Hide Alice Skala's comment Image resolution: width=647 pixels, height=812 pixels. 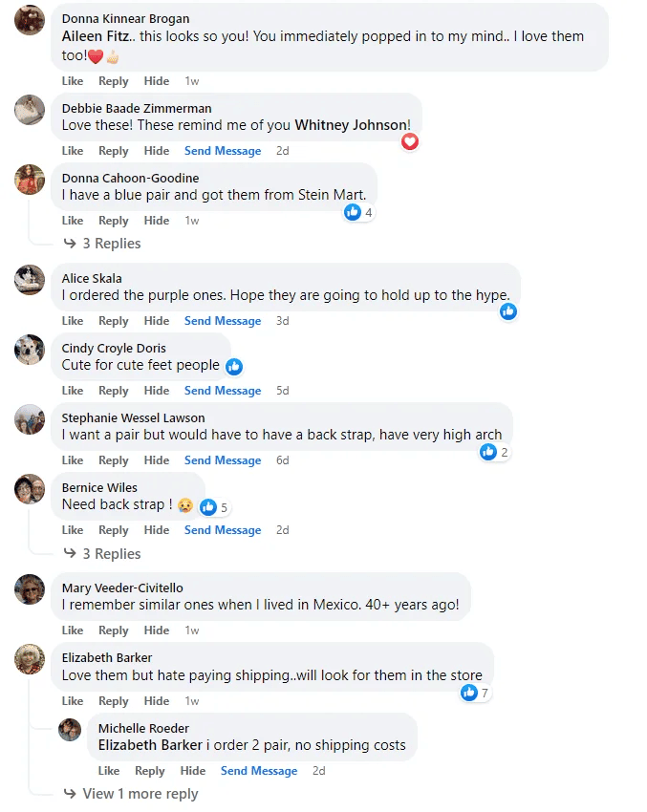(157, 321)
